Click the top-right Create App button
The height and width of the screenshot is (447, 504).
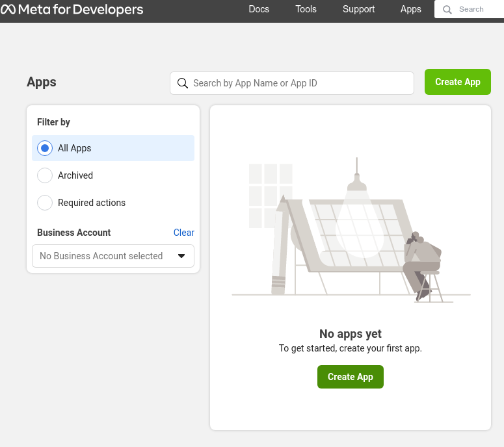point(457,82)
